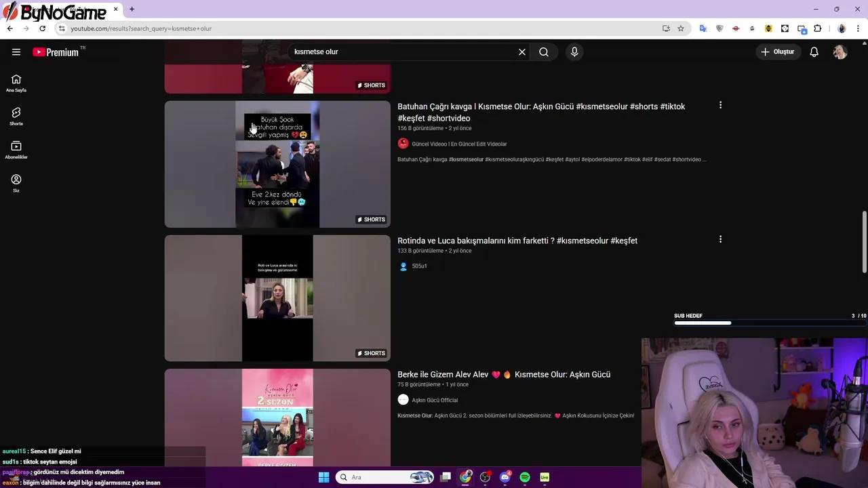Reload the page in Chrome
Viewport: 868px width, 488px height.
point(42,28)
